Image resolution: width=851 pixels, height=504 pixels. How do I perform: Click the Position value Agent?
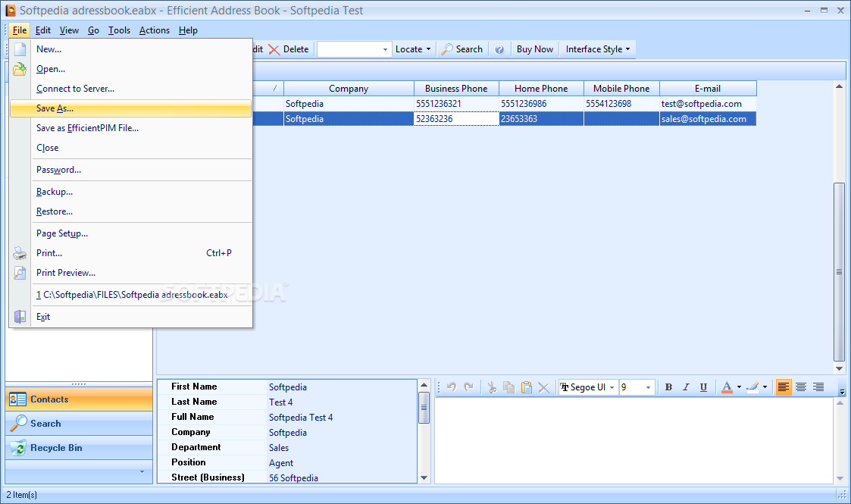click(x=281, y=463)
